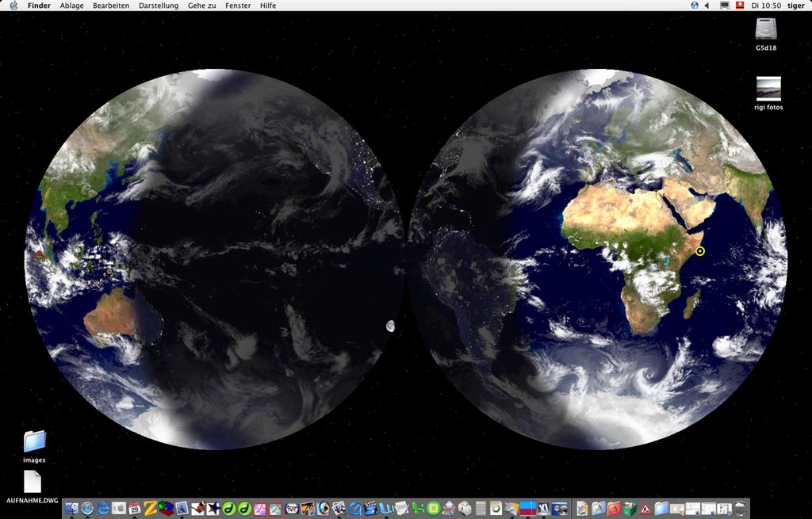
Task: Open the Swiss flag input menu
Action: click(x=740, y=6)
